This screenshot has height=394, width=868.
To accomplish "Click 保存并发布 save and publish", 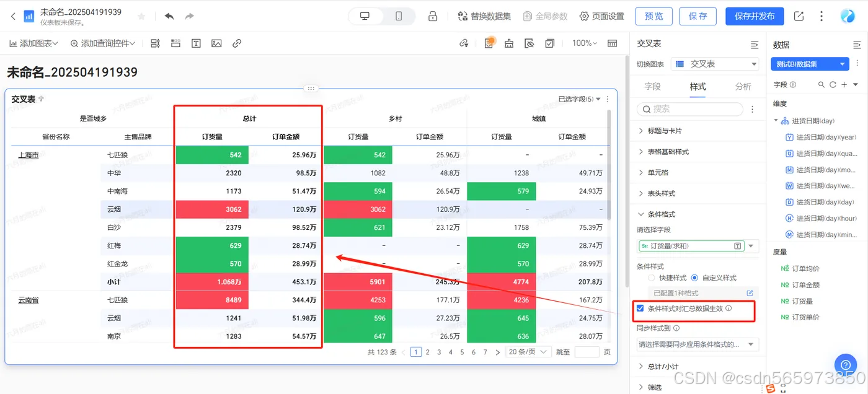I will coord(755,16).
